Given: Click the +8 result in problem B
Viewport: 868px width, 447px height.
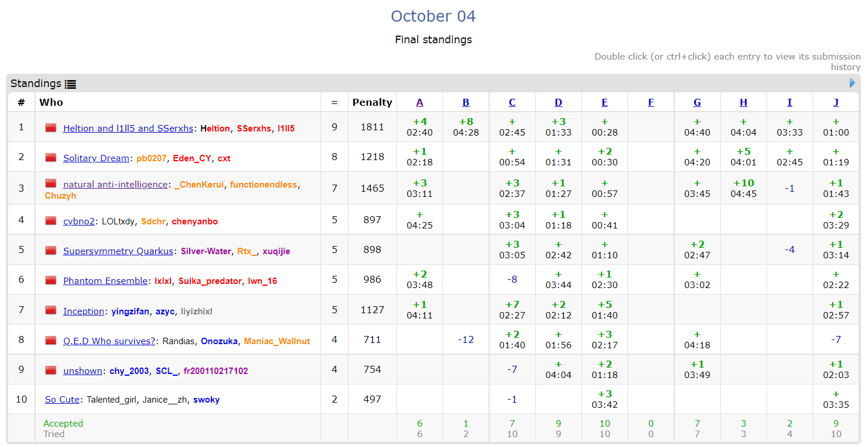Looking at the screenshot, I should click(x=466, y=122).
